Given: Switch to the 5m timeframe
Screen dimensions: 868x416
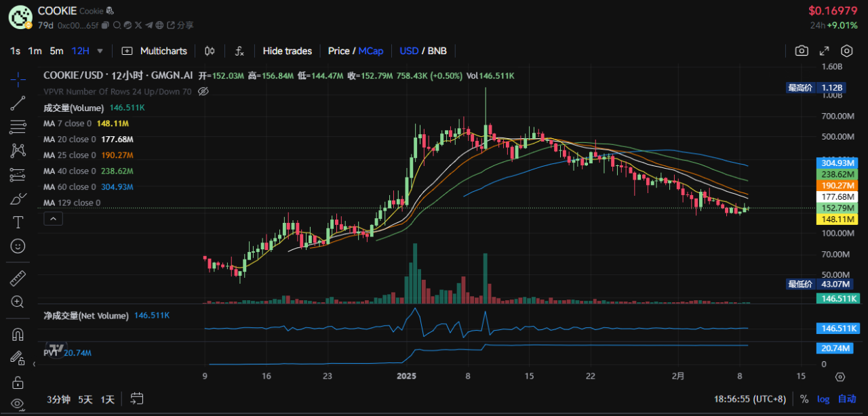Looking at the screenshot, I should pyautogui.click(x=56, y=51).
